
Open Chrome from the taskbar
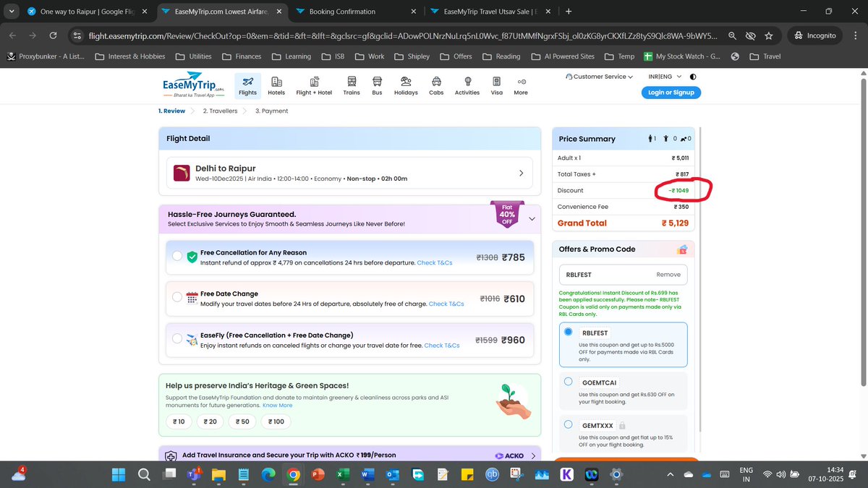click(292, 474)
